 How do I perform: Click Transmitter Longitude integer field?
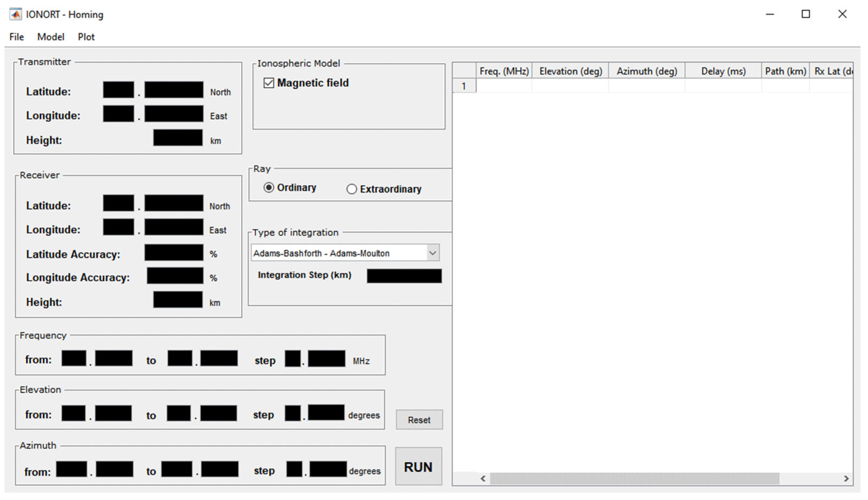click(x=119, y=114)
